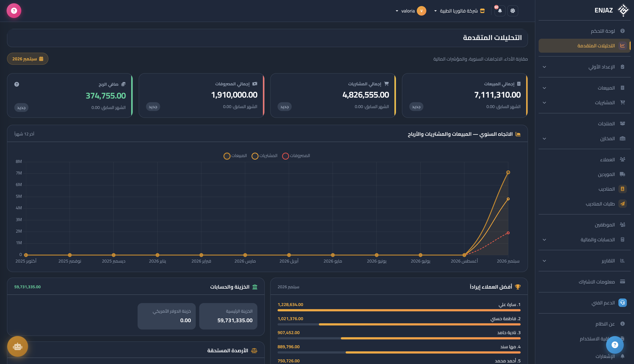Click the الإشعارات sidebar bell icon
634x364 pixels.
622,356
